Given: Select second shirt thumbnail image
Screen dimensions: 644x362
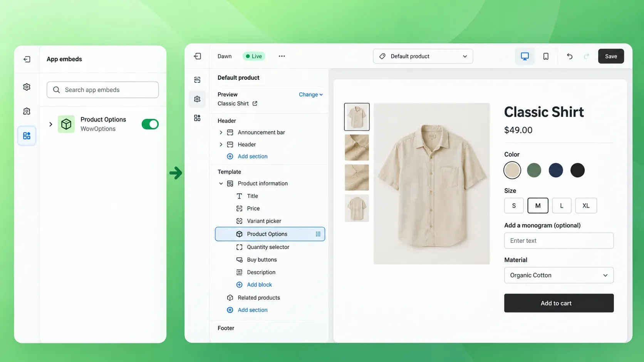Looking at the screenshot, I should click(x=357, y=147).
